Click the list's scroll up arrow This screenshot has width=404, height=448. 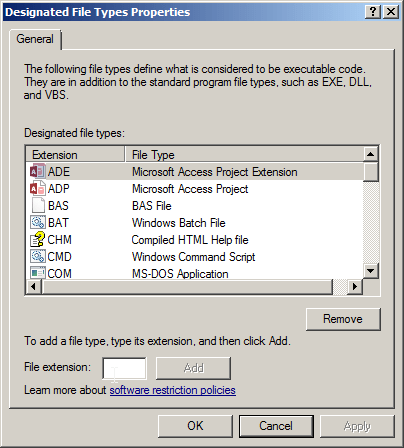pos(371,154)
